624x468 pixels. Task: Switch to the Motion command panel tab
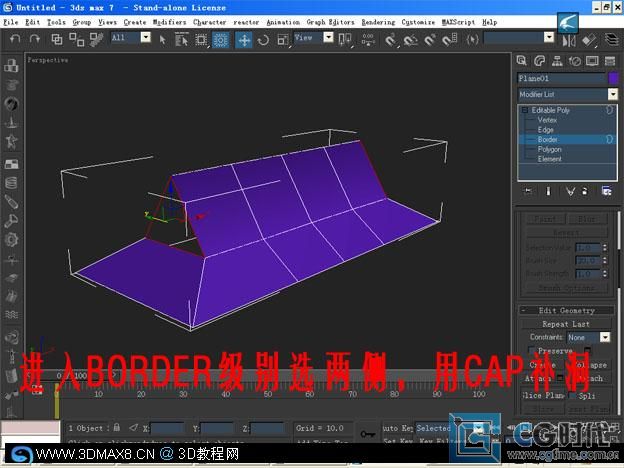click(575, 61)
